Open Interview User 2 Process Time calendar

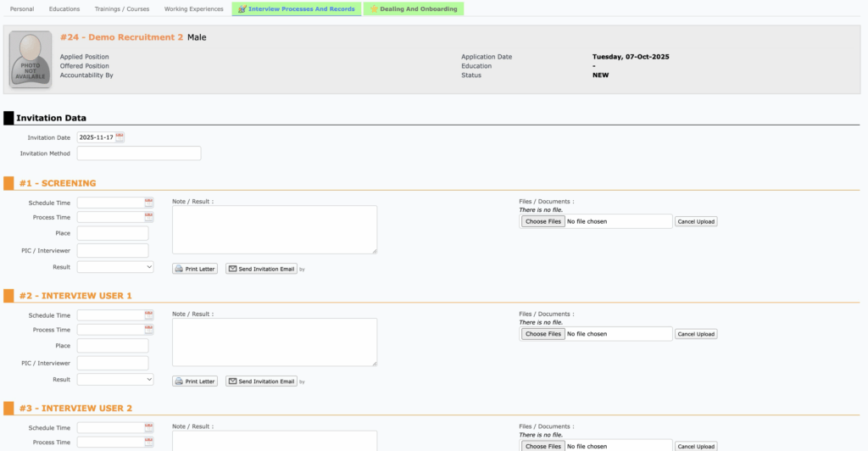click(x=149, y=443)
